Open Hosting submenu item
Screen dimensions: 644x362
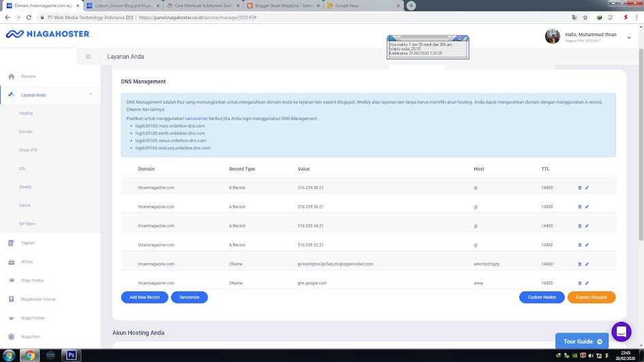pos(26,113)
